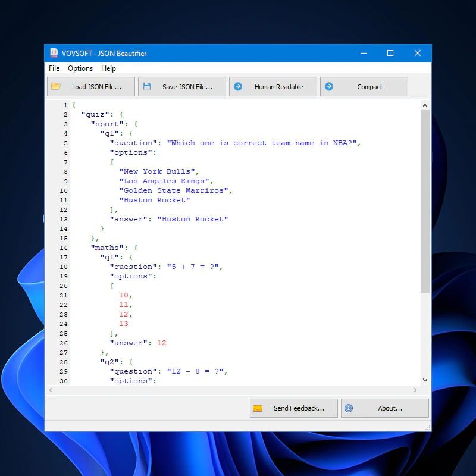
Task: Click the info icon next to About
Action: 349,408
